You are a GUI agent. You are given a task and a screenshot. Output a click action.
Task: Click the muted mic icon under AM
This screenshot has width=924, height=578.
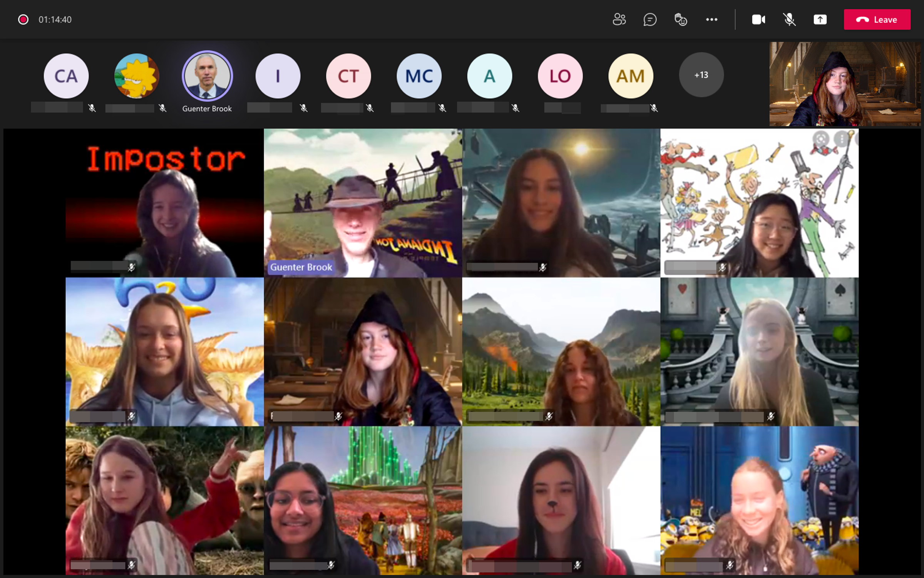point(654,108)
